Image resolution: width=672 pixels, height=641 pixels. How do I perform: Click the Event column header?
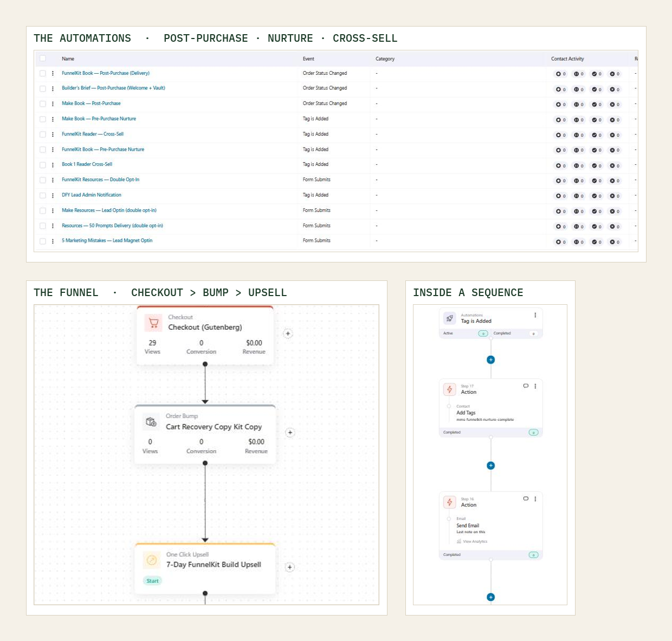point(308,59)
